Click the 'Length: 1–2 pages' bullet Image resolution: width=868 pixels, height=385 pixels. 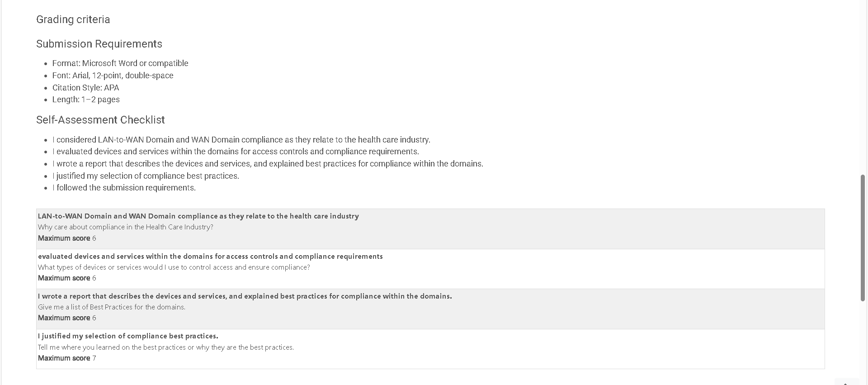[x=86, y=100]
